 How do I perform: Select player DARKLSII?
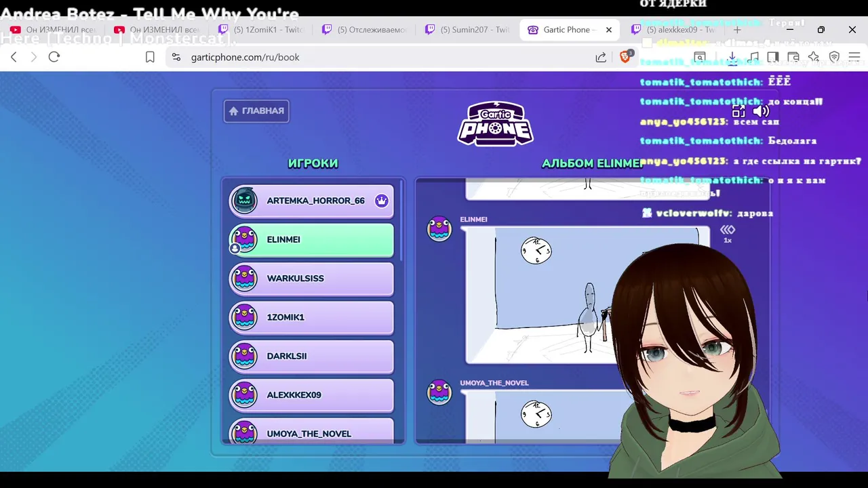coord(311,356)
